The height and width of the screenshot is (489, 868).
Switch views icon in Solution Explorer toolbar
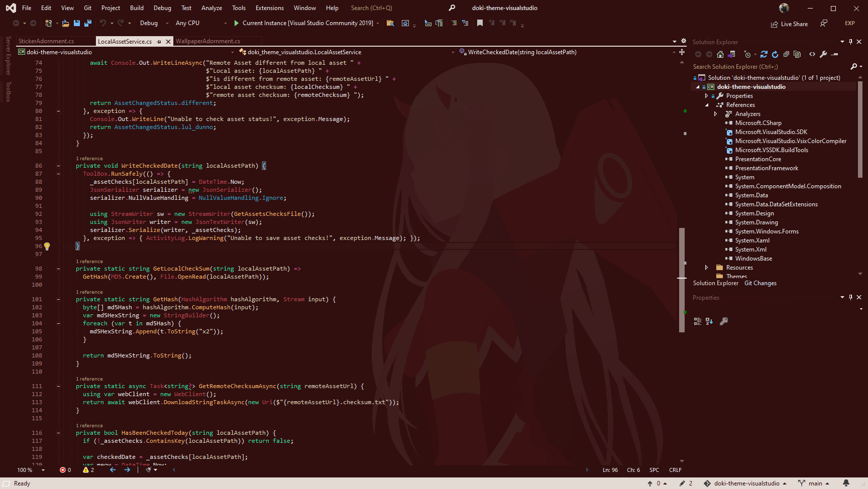(x=732, y=54)
